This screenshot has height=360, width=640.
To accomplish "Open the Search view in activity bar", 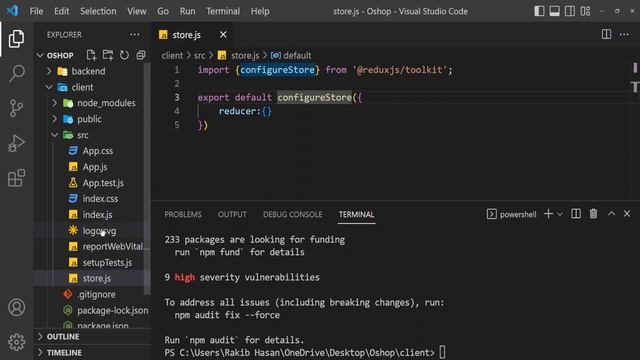I will [x=16, y=73].
